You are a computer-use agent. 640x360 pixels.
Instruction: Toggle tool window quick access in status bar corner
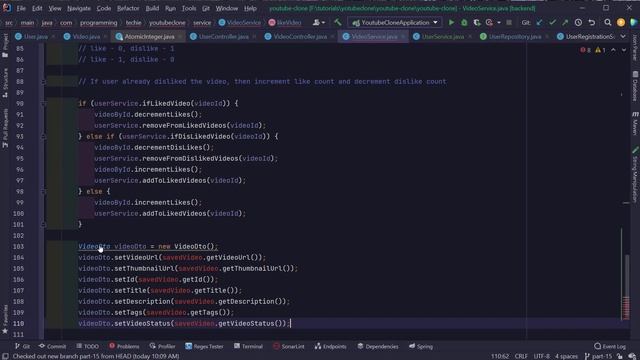click(x=5, y=356)
